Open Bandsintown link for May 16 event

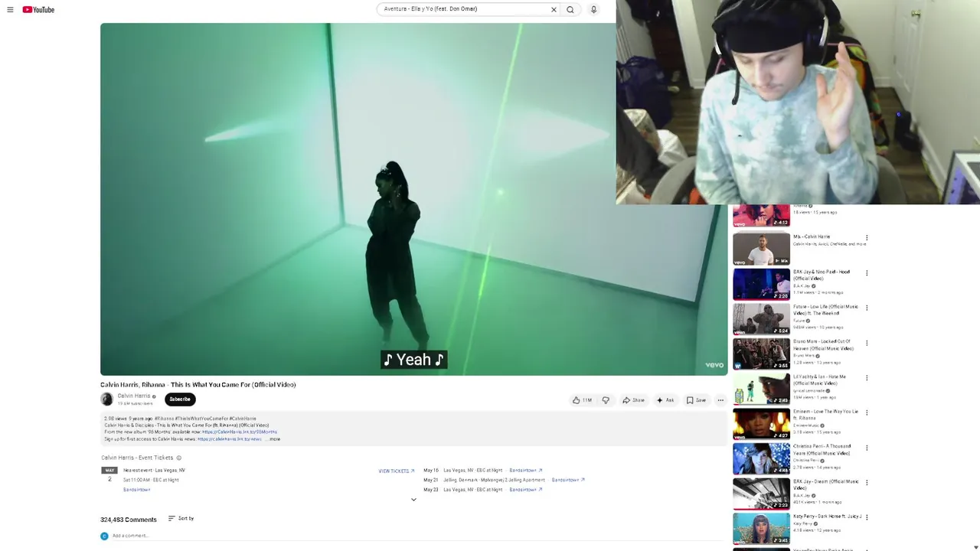526,471
